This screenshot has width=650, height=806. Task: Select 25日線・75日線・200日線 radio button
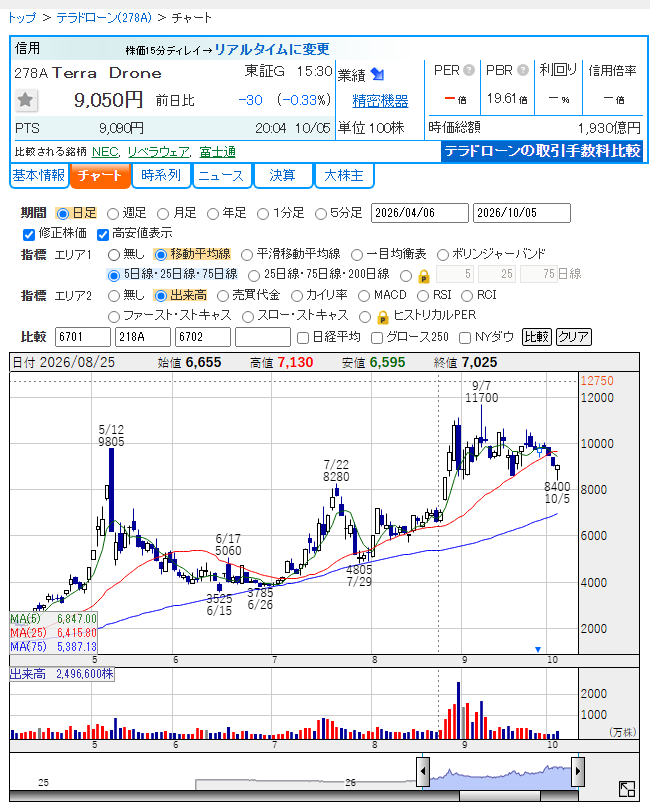[x=253, y=276]
